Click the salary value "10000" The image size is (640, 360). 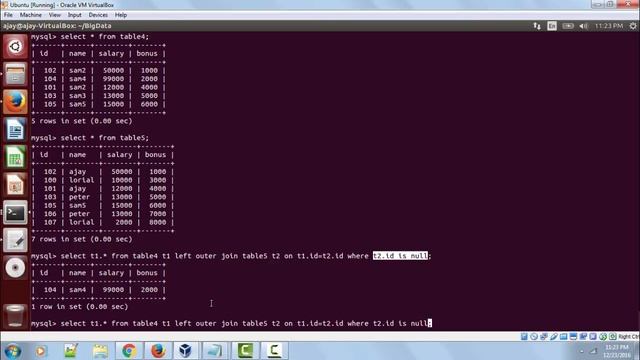point(122,180)
